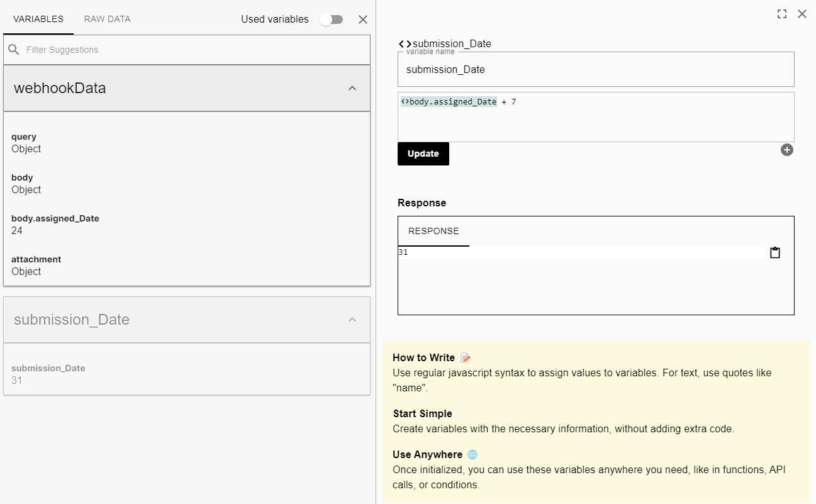816x504 pixels.
Task: Select the RESPONSE tab
Action: point(433,231)
